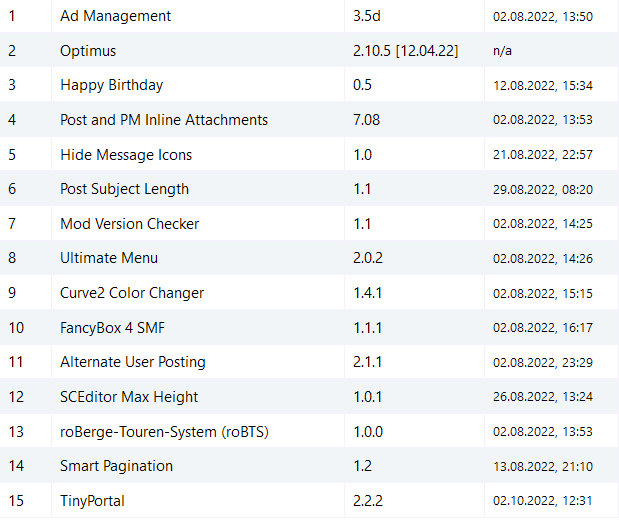Select date '02.08.2022, 14:26'
Viewport: 619px width, 527px height.
(x=543, y=259)
